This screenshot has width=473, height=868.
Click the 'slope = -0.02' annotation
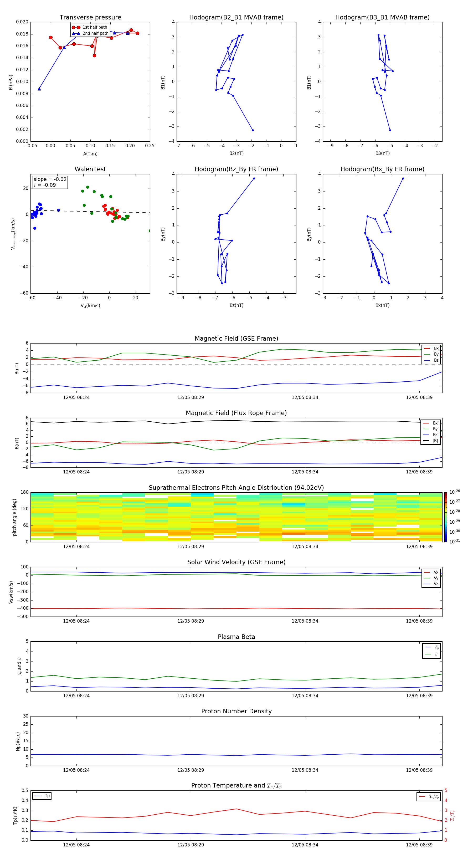click(50, 179)
